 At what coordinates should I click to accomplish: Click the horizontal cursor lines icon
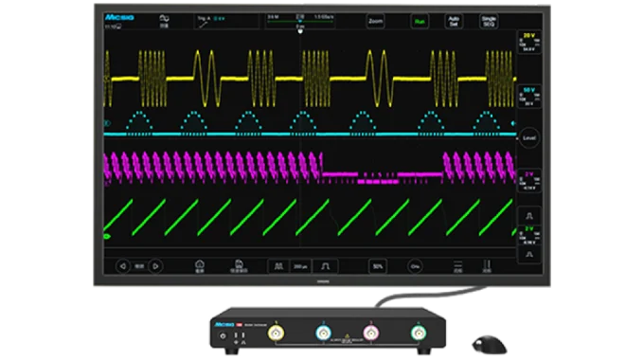[457, 266]
